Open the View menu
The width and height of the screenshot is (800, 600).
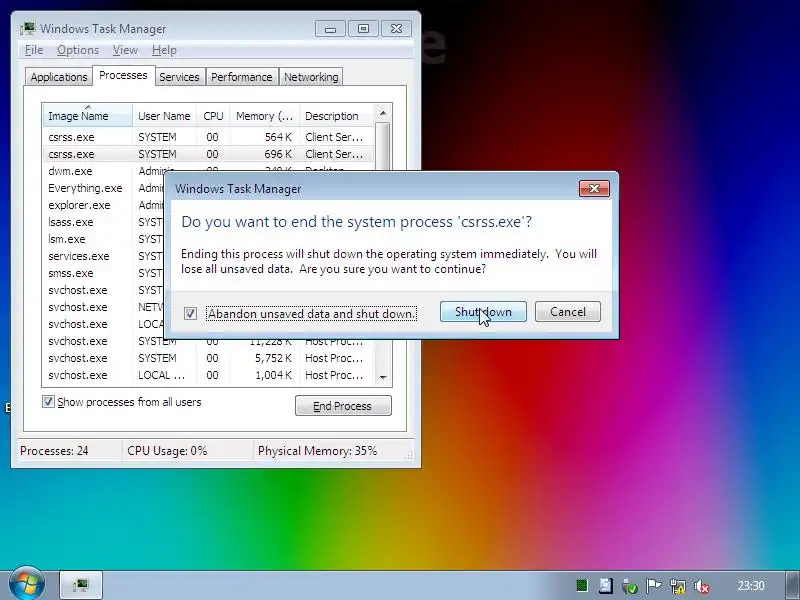[x=125, y=50]
